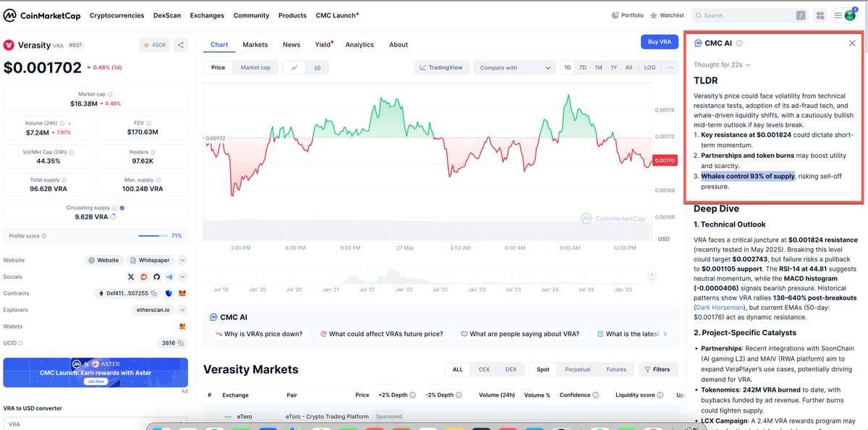Open the Whitepaper link

point(151,260)
